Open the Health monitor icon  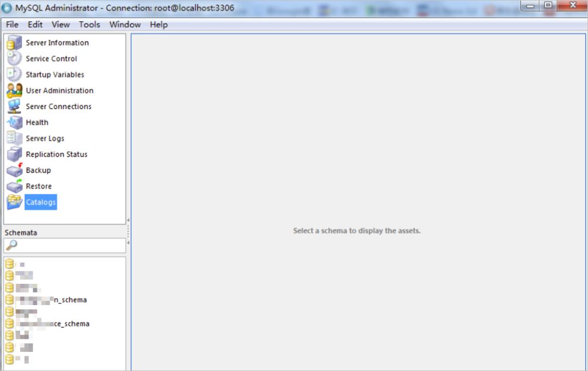[14, 123]
